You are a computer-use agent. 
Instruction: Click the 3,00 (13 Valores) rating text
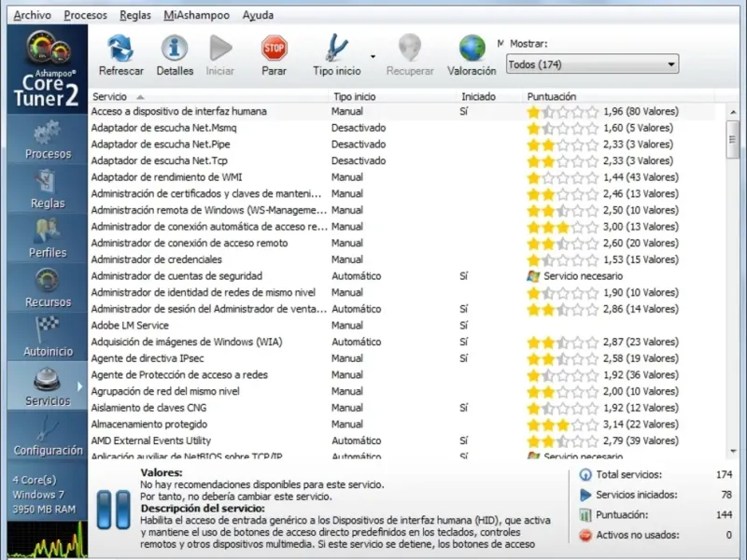641,227
